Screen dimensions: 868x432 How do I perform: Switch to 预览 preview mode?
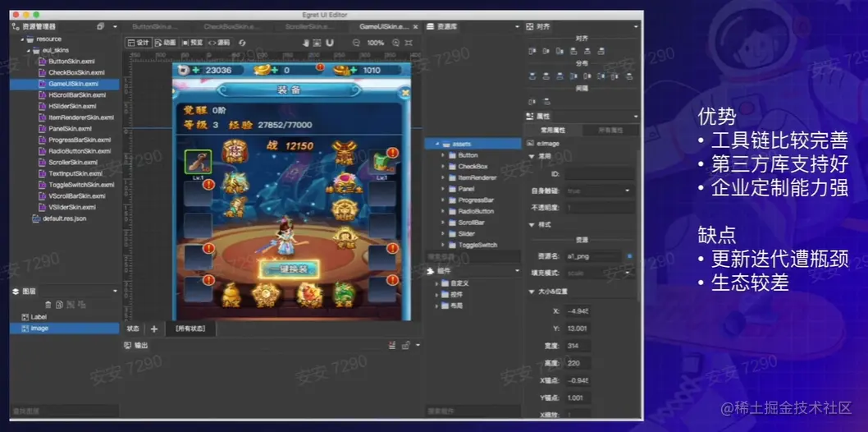pos(193,43)
